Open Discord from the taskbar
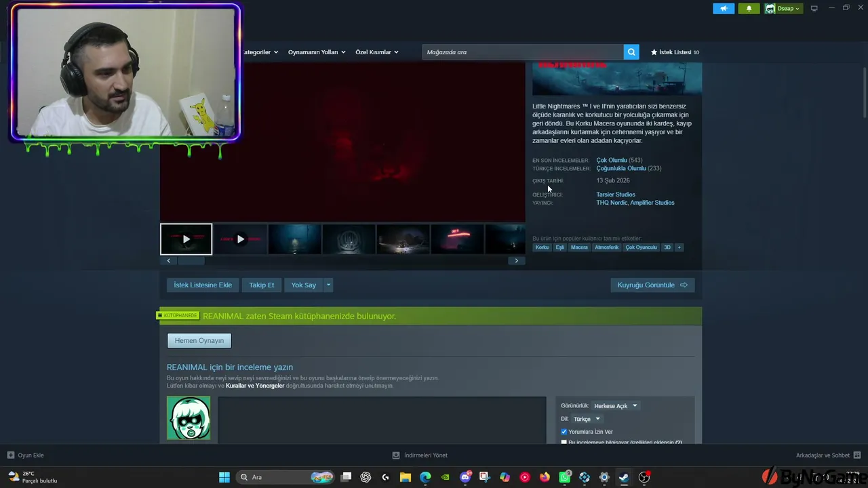The image size is (868, 488). 465,477
